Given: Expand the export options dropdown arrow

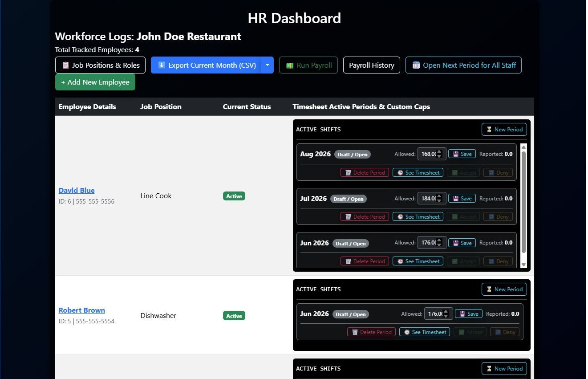Looking at the screenshot, I should click(x=268, y=65).
